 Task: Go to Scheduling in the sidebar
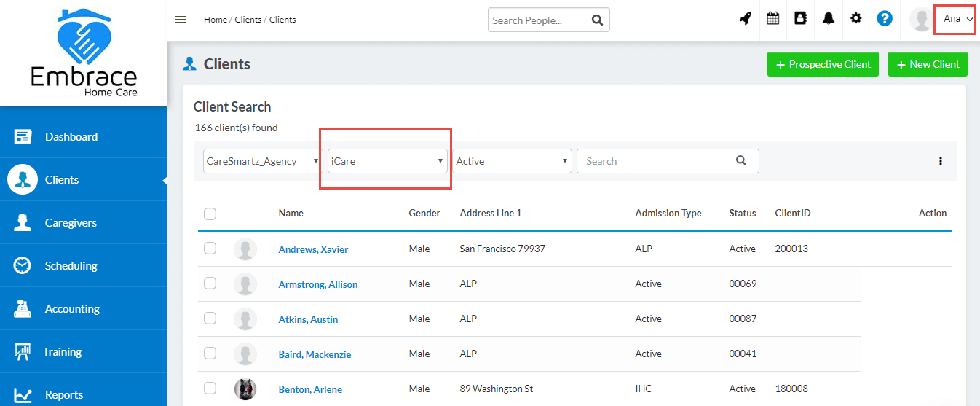[71, 266]
